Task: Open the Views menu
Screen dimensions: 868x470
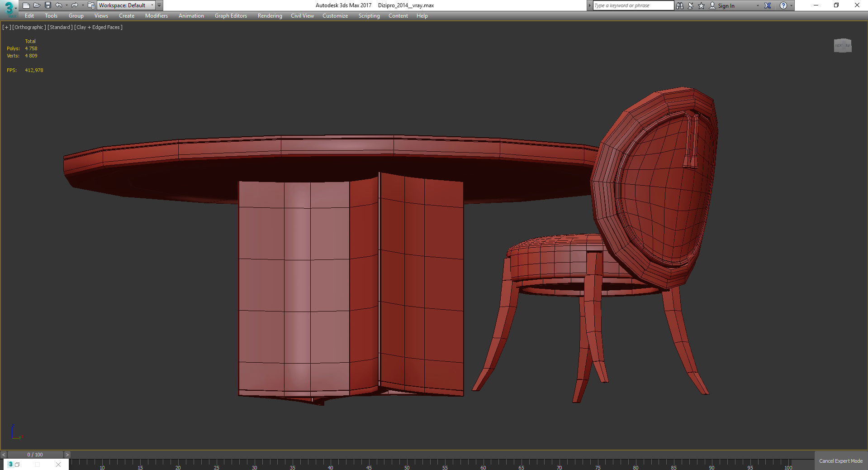Action: tap(101, 16)
